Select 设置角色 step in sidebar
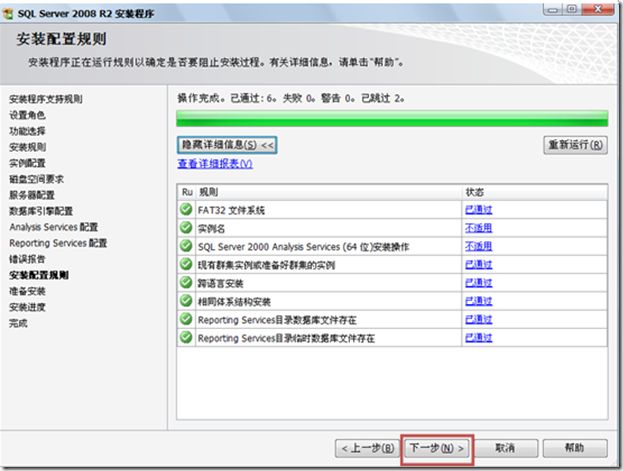The width and height of the screenshot is (623, 471). (27, 115)
